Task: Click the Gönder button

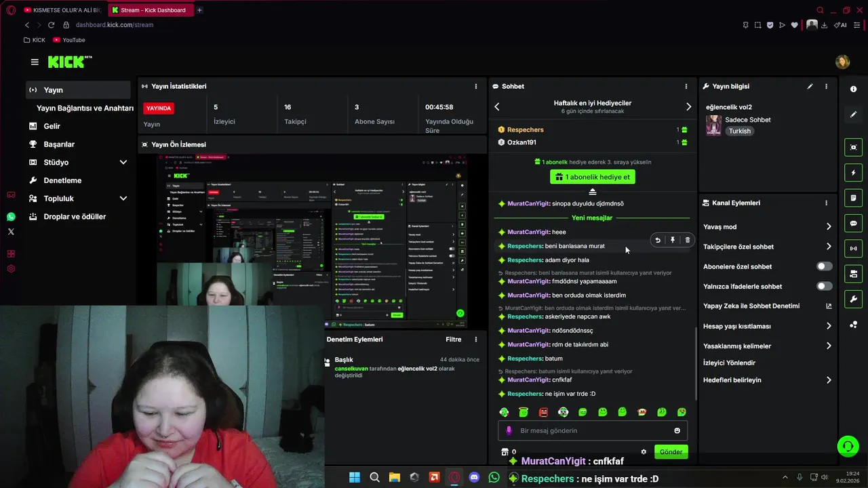Action: pyautogui.click(x=671, y=452)
